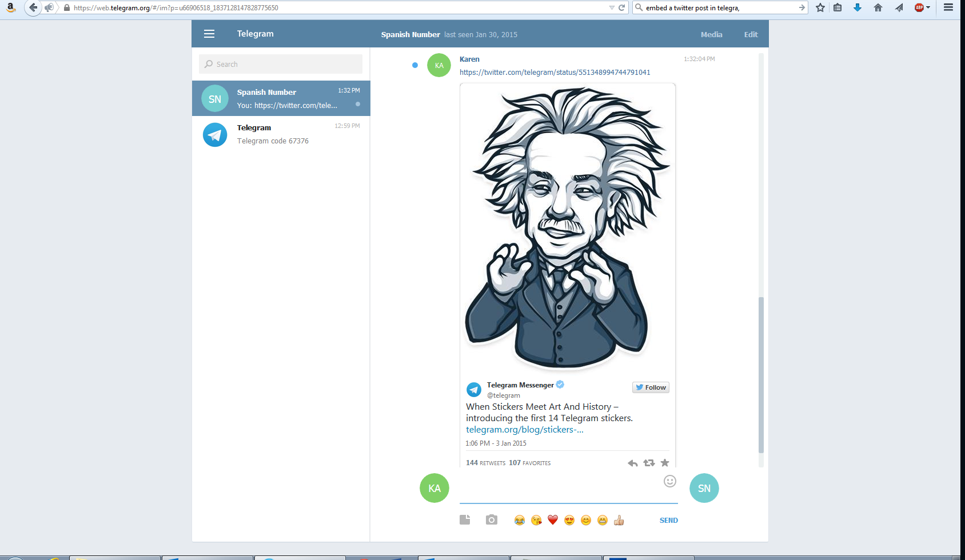Open the Spanish Number contact in header
The image size is (965, 560).
coord(410,34)
